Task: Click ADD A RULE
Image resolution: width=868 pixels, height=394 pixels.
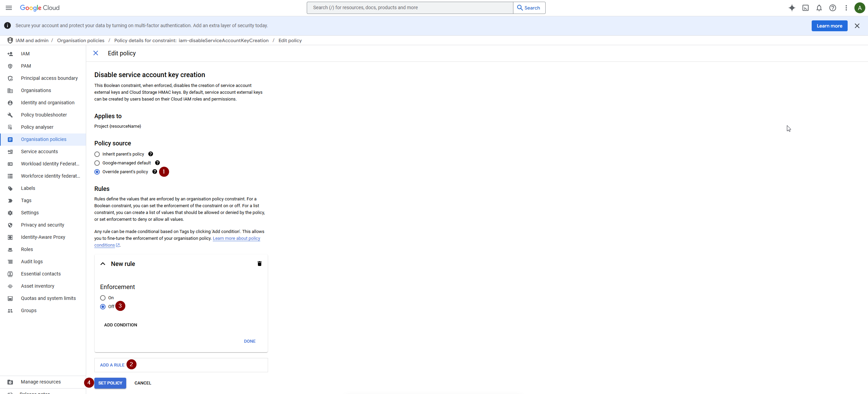Action: (x=112, y=365)
